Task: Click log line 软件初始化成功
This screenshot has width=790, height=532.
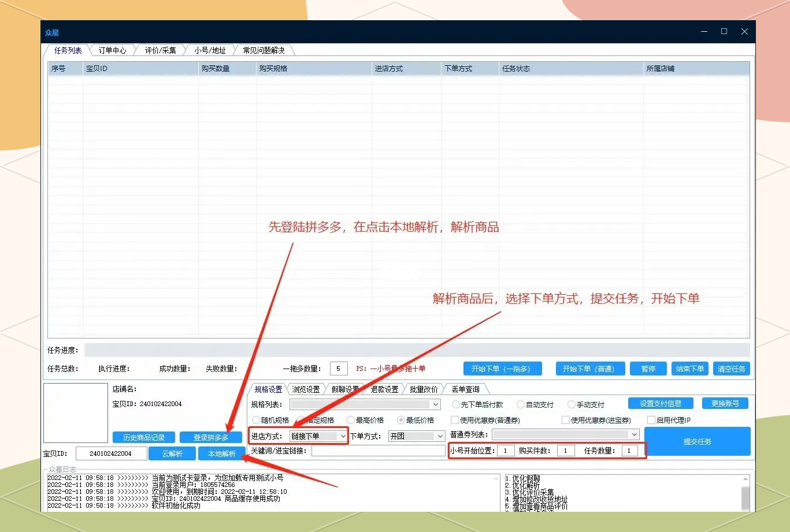Action: pos(124,505)
